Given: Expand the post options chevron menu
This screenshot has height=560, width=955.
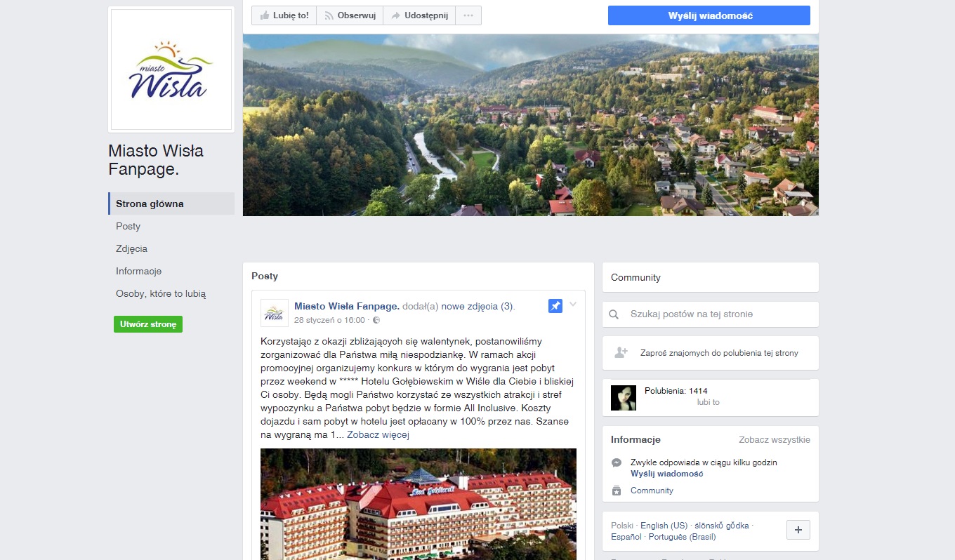Looking at the screenshot, I should click(573, 305).
